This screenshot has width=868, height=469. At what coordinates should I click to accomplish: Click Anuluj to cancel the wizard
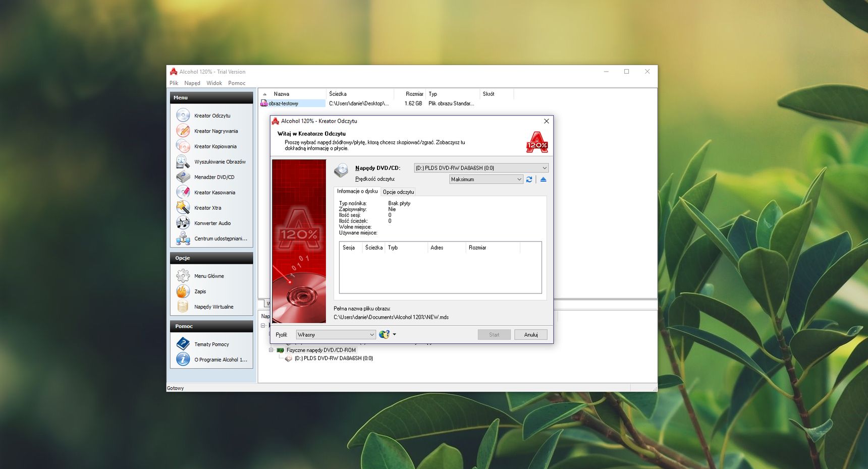click(x=531, y=335)
